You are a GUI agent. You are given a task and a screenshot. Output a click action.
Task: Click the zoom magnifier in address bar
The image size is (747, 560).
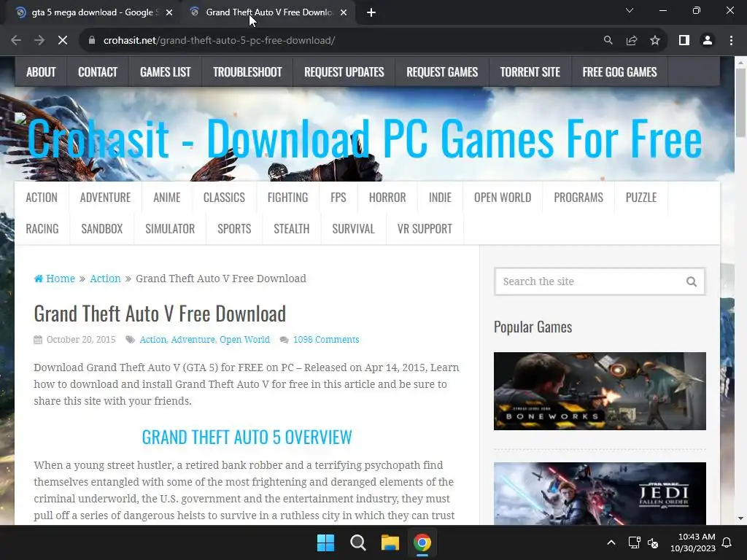(x=608, y=41)
